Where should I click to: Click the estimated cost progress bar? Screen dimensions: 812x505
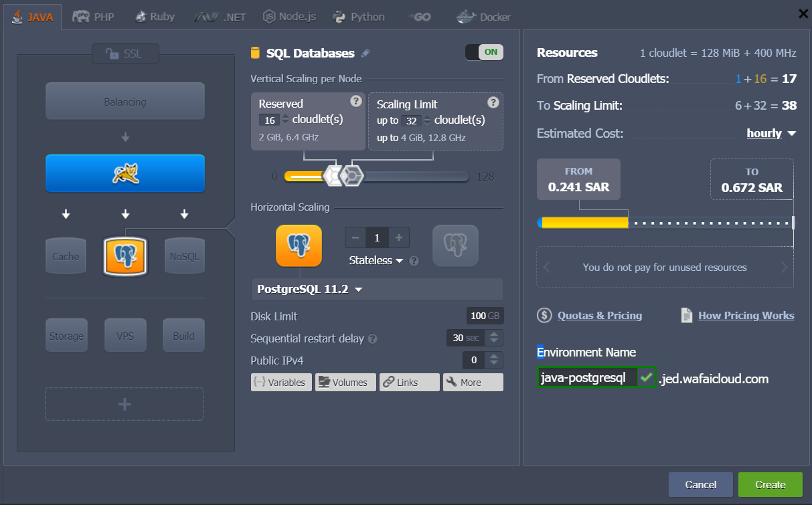click(665, 223)
